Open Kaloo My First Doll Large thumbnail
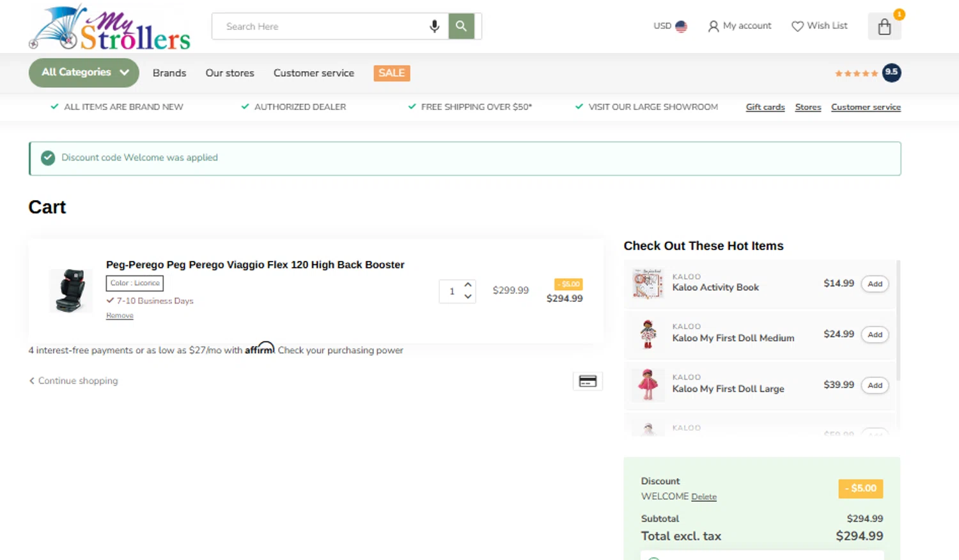The height and width of the screenshot is (560, 959). pyautogui.click(x=648, y=385)
